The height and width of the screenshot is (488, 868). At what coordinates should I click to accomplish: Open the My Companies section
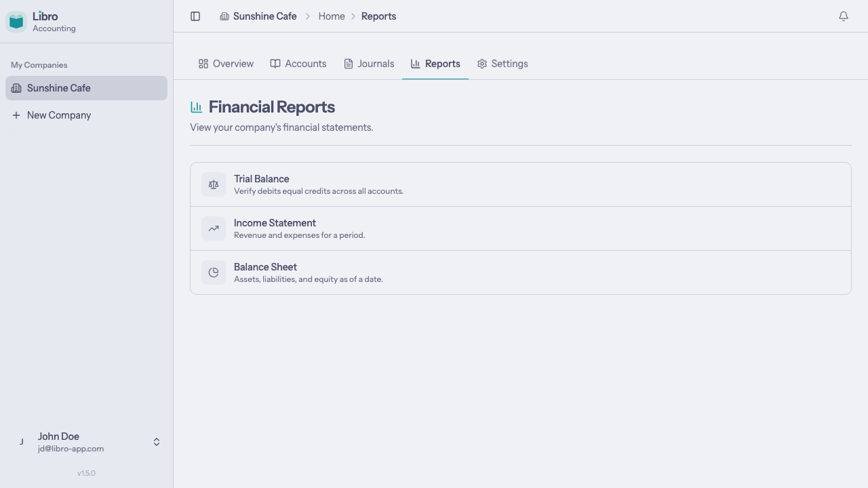pos(39,64)
